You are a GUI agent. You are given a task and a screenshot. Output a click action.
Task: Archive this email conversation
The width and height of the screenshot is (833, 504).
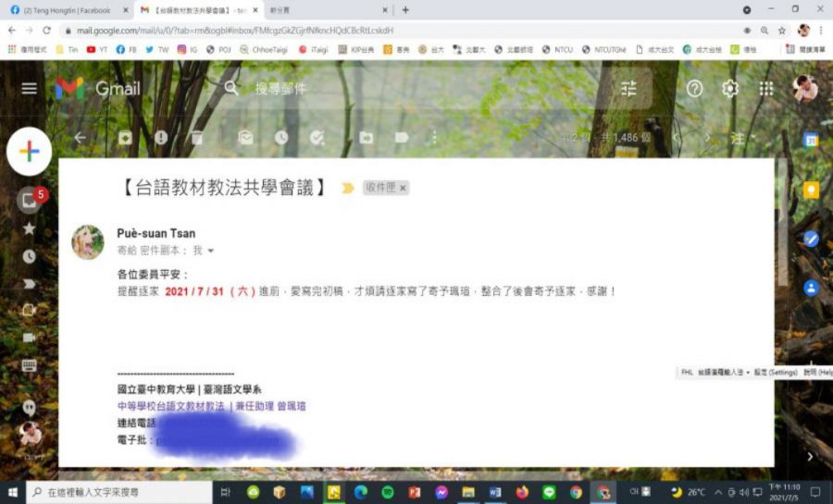click(125, 138)
